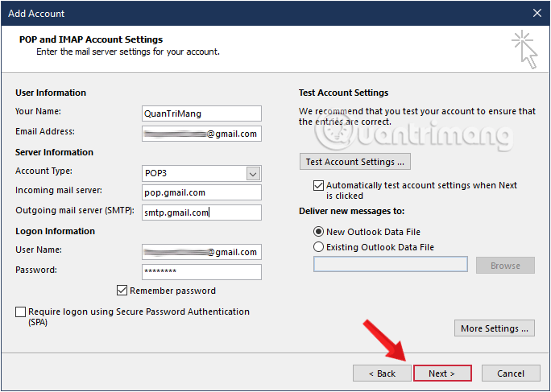Image resolution: width=551 pixels, height=392 pixels.
Task: Click the User Name logon field
Action: [201, 252]
